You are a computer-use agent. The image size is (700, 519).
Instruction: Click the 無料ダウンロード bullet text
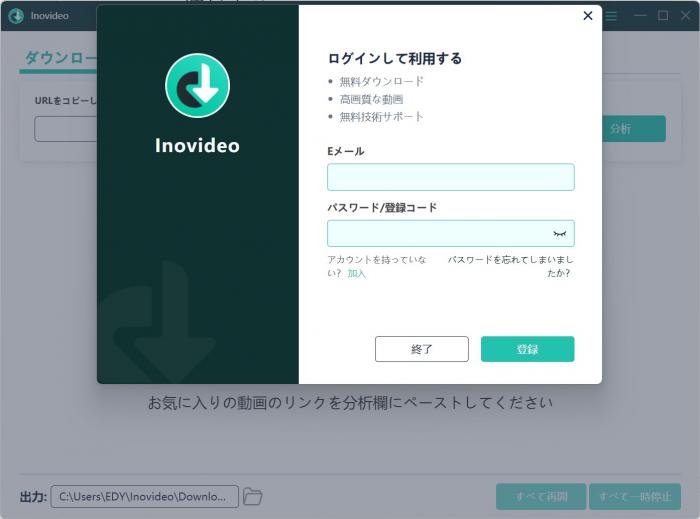381,81
